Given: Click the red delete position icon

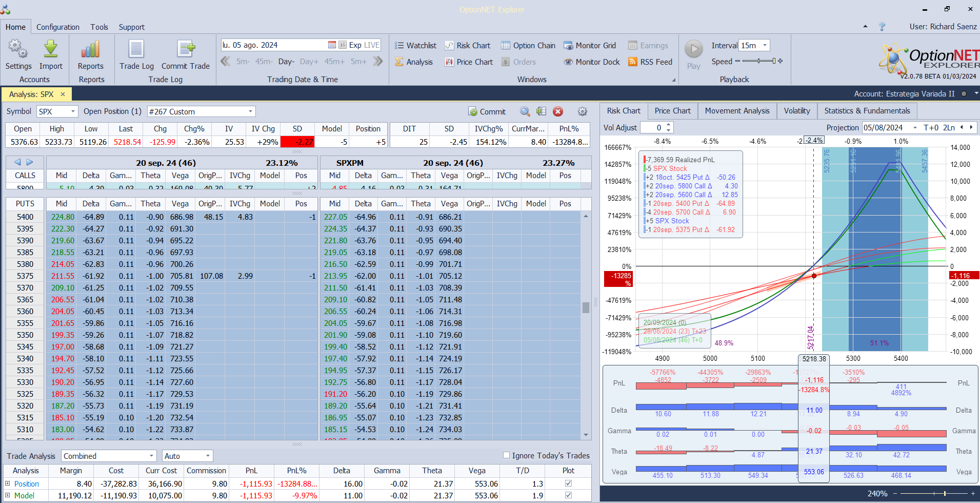Looking at the screenshot, I should tap(558, 111).
